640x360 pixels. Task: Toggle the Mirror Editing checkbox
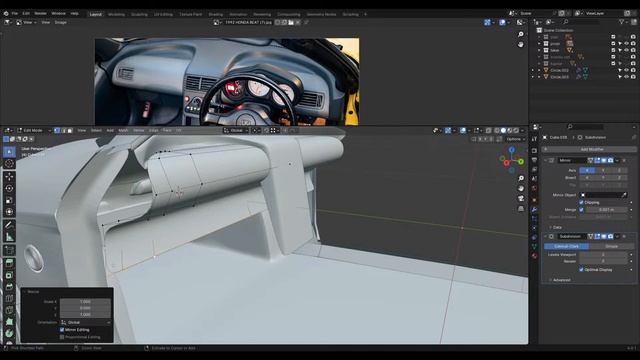point(62,330)
